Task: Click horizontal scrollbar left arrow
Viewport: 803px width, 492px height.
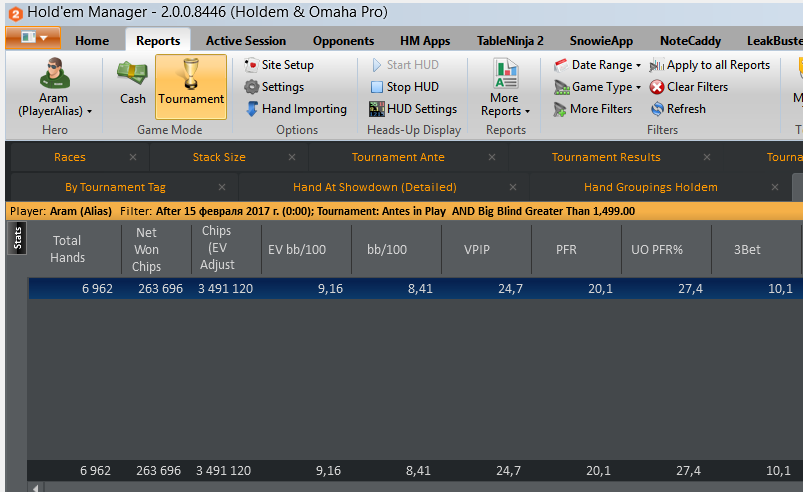Action: coord(35,488)
